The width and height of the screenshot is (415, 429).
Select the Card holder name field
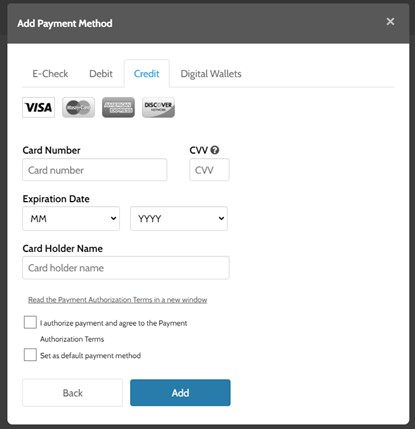coord(126,268)
